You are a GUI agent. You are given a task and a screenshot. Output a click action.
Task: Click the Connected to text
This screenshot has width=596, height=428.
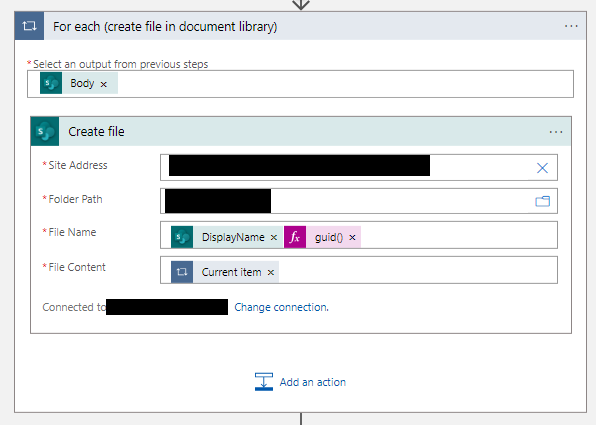[x=74, y=307]
